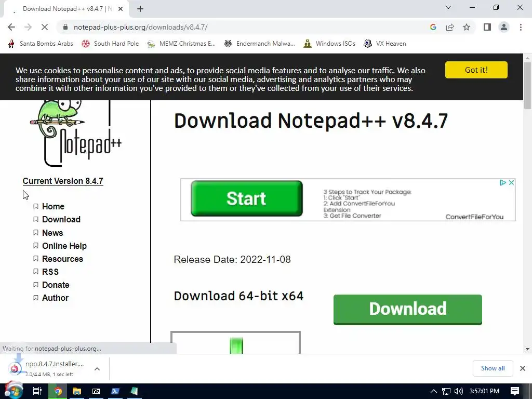Open Windows ISOs bookmark
This screenshot has height=399, width=532.
pyautogui.click(x=329, y=44)
